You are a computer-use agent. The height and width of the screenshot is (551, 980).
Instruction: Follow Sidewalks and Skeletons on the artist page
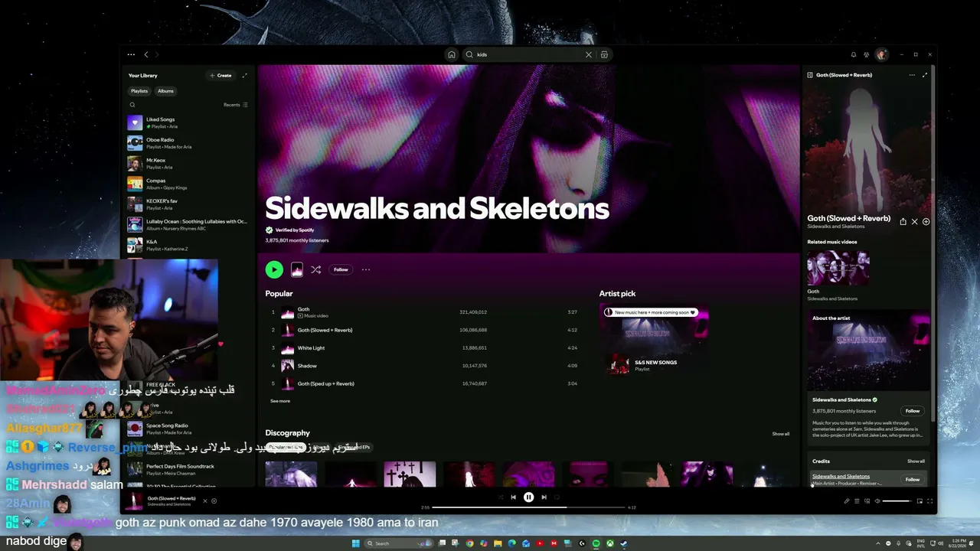[341, 269]
